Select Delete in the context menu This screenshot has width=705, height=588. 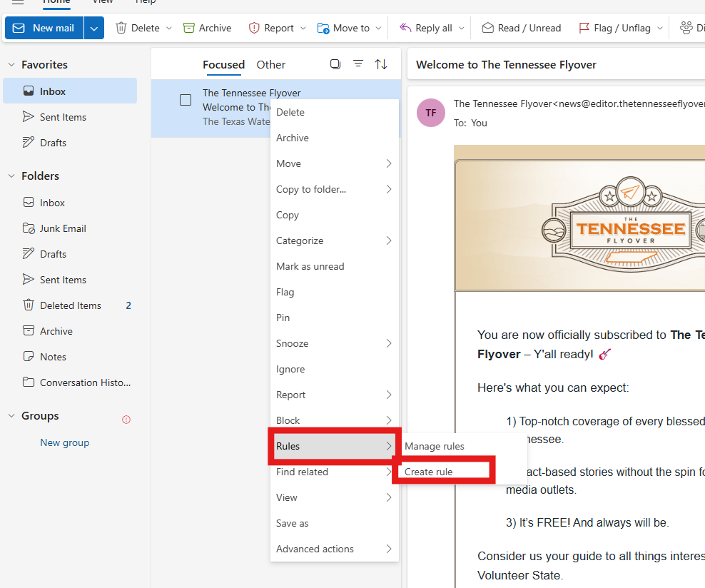pos(335,112)
